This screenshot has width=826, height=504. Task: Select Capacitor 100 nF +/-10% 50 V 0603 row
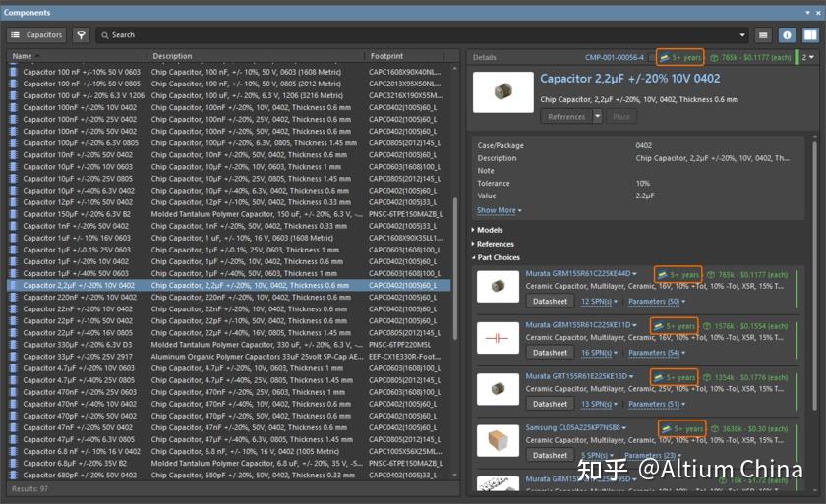click(x=228, y=72)
